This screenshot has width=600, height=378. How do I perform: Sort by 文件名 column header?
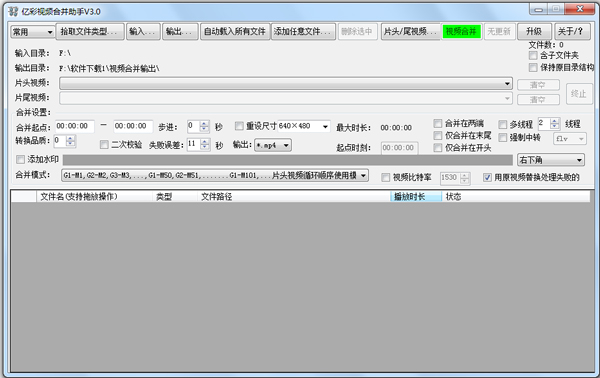(x=94, y=197)
